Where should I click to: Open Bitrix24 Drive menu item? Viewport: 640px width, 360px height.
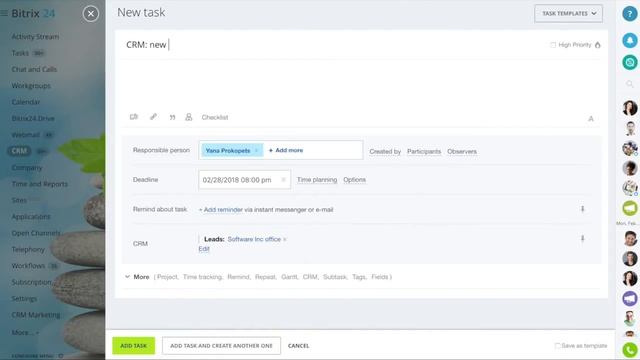[33, 118]
